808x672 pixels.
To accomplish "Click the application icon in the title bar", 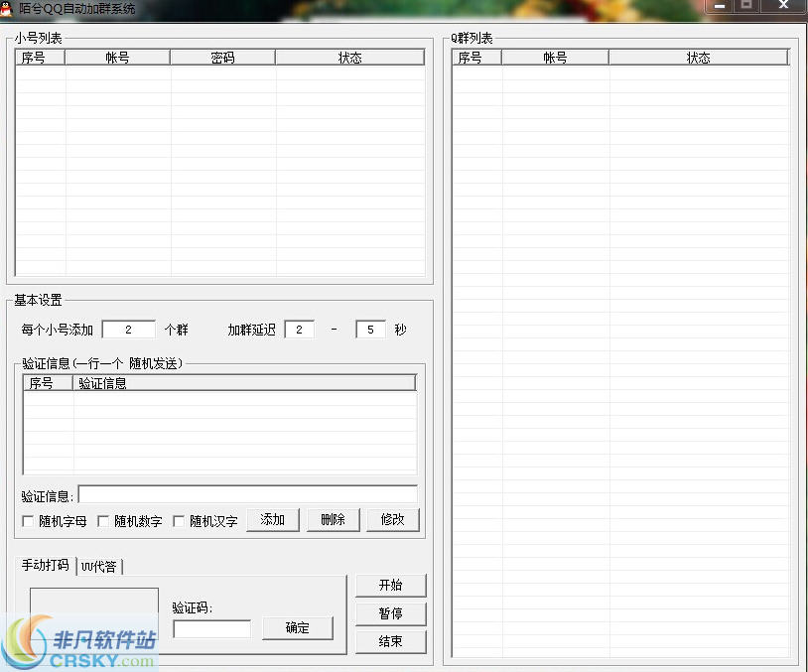I will point(9,7).
